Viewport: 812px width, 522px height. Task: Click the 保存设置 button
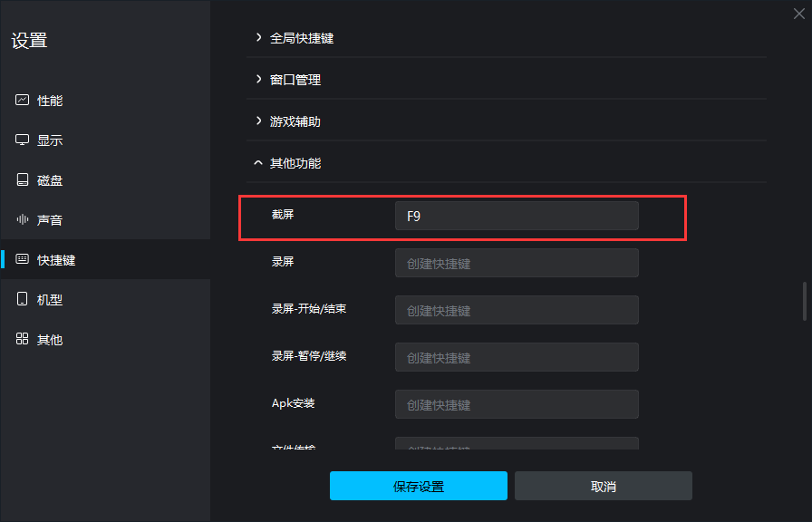[x=419, y=486]
